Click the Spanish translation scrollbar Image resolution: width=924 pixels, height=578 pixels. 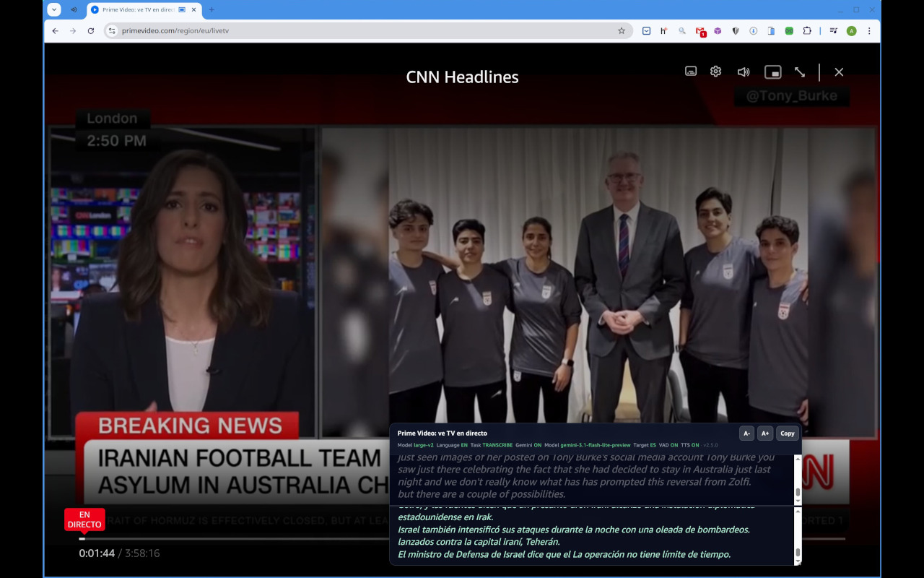click(798, 536)
